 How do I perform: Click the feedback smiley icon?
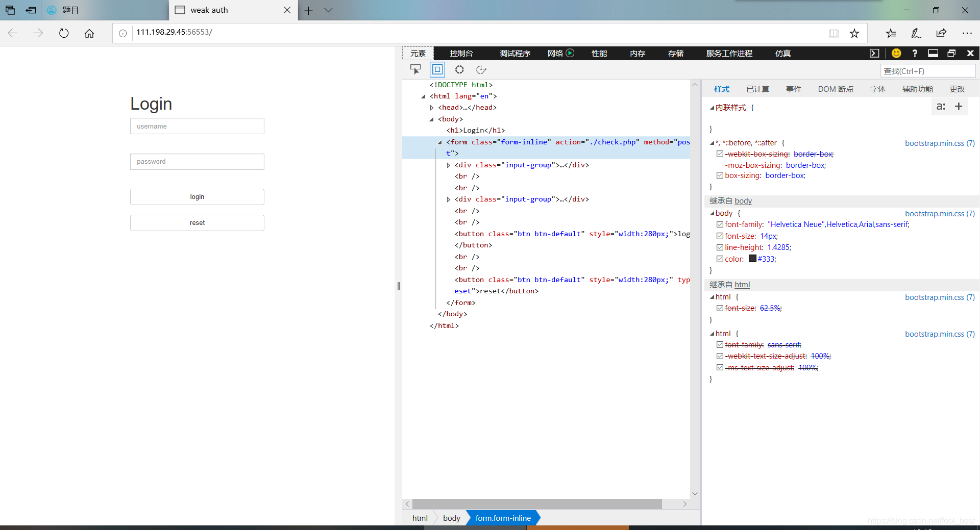click(x=896, y=53)
